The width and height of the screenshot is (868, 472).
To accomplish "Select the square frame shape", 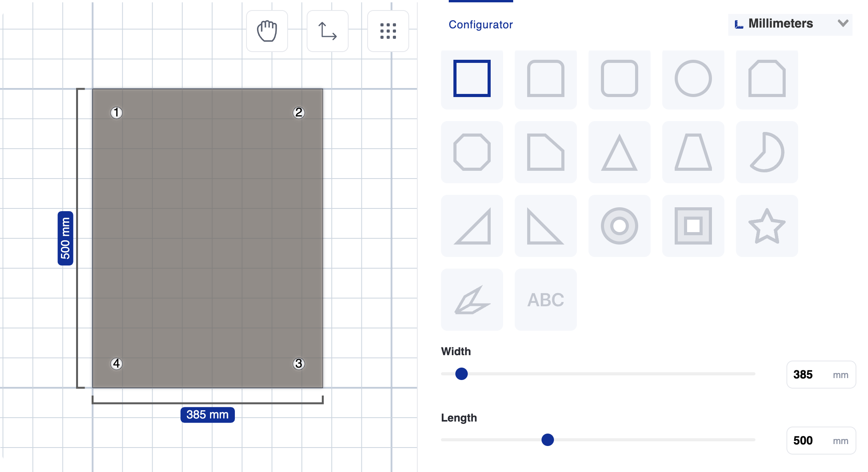I will (x=693, y=226).
